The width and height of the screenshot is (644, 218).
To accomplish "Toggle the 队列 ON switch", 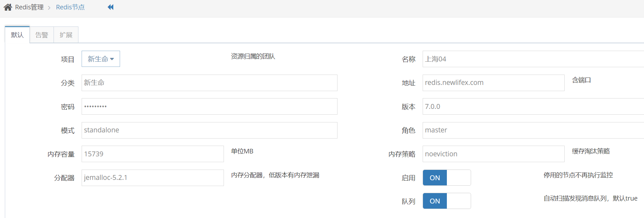I will 447,201.
